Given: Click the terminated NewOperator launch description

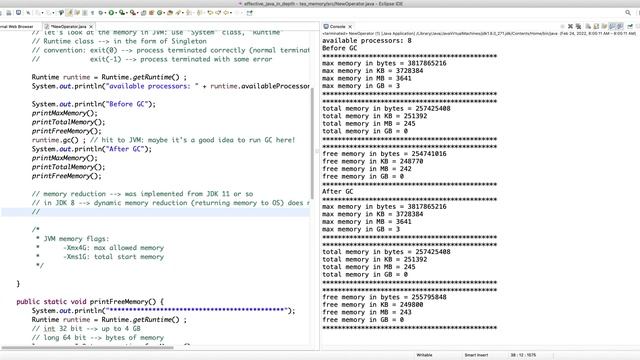Looking at the screenshot, I should point(479,33).
